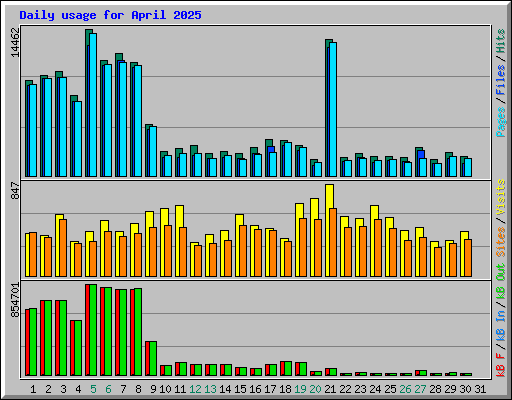Click day 1 on the date axis

tap(33, 389)
